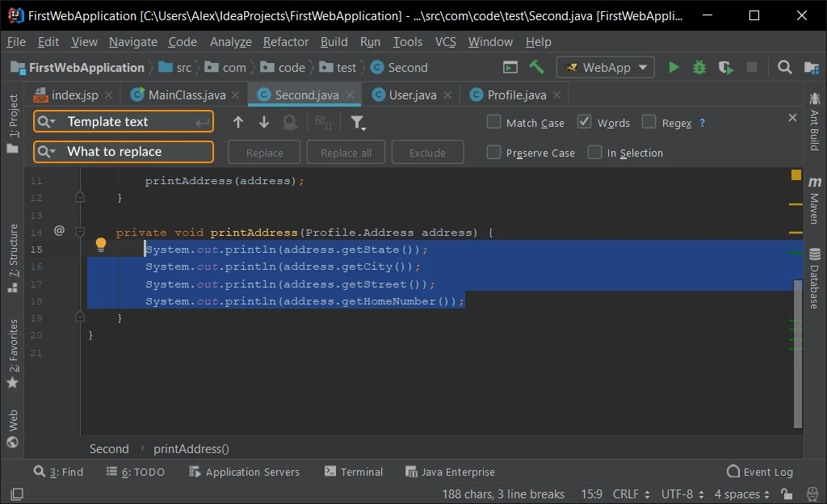Open the Event Log panel
827x504 pixels.
tap(760, 472)
